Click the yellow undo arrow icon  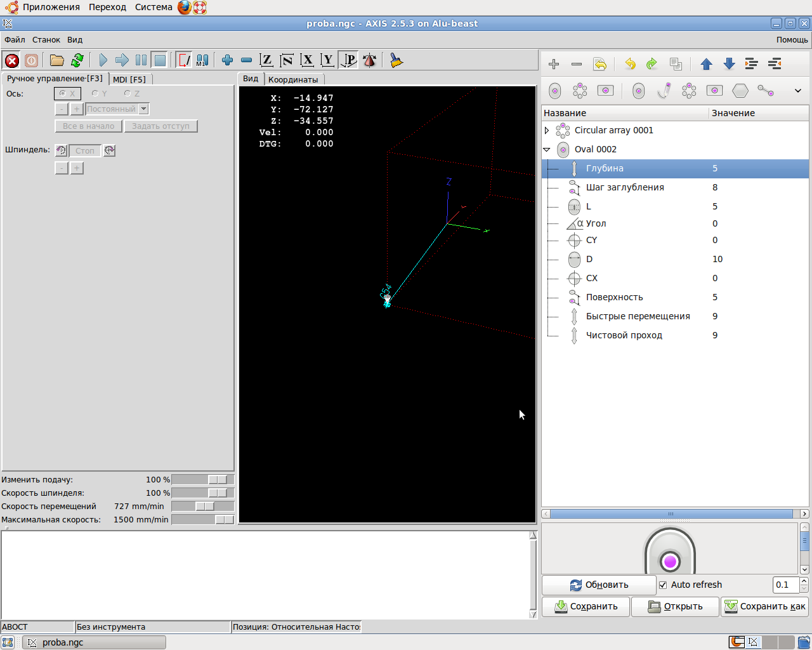click(630, 64)
